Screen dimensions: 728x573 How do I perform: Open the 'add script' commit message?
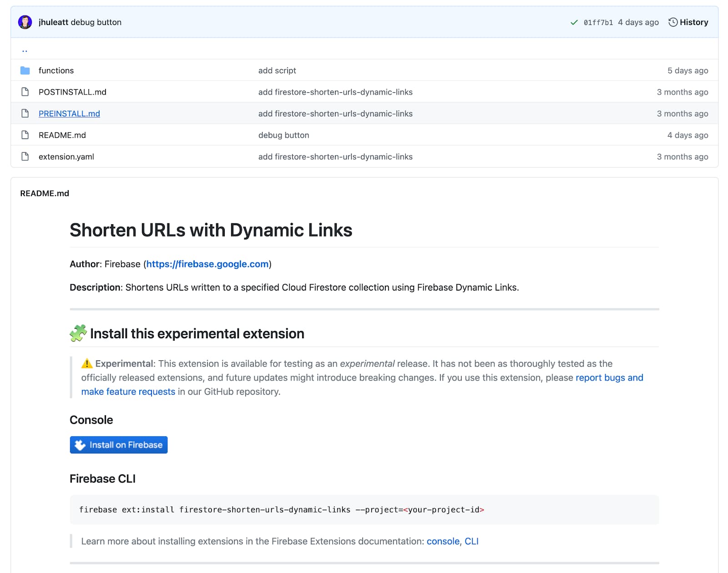[277, 70]
